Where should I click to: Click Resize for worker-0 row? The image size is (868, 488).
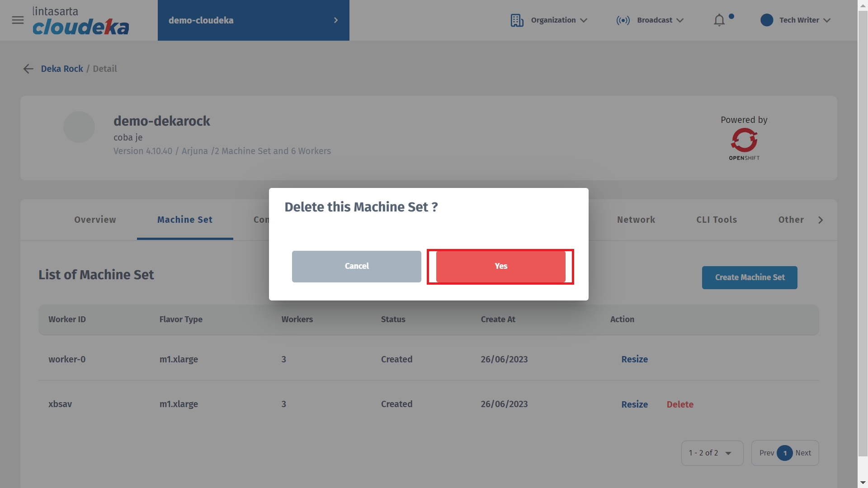pos(634,359)
